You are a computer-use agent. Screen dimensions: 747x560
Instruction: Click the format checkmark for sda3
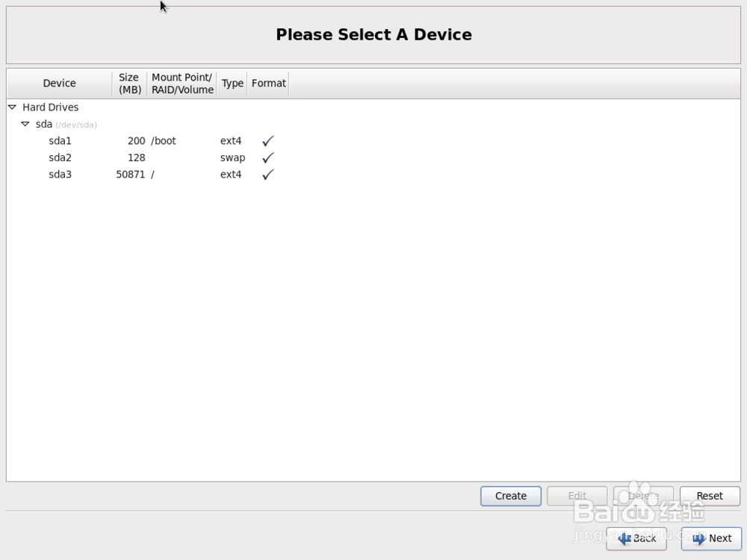click(268, 174)
